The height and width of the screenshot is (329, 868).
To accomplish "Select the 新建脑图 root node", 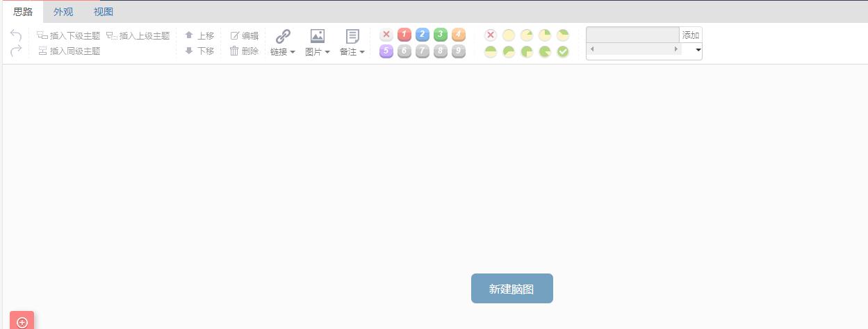I will pyautogui.click(x=512, y=289).
